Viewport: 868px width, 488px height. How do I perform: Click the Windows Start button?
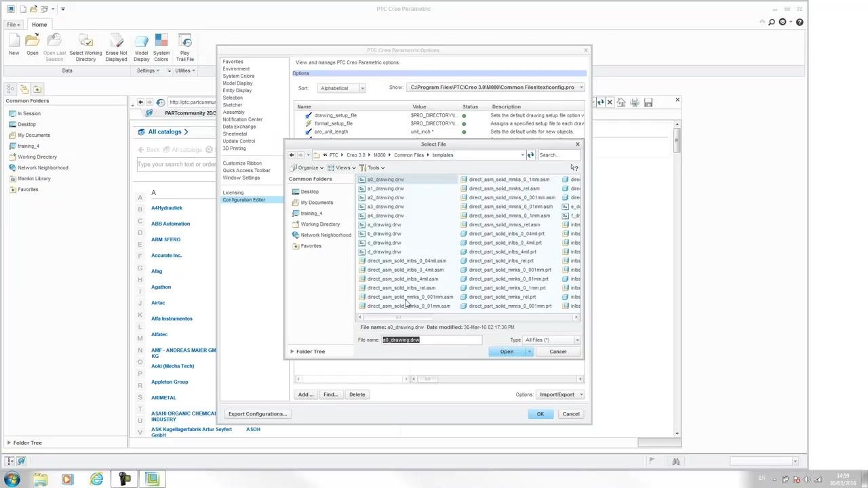12,480
